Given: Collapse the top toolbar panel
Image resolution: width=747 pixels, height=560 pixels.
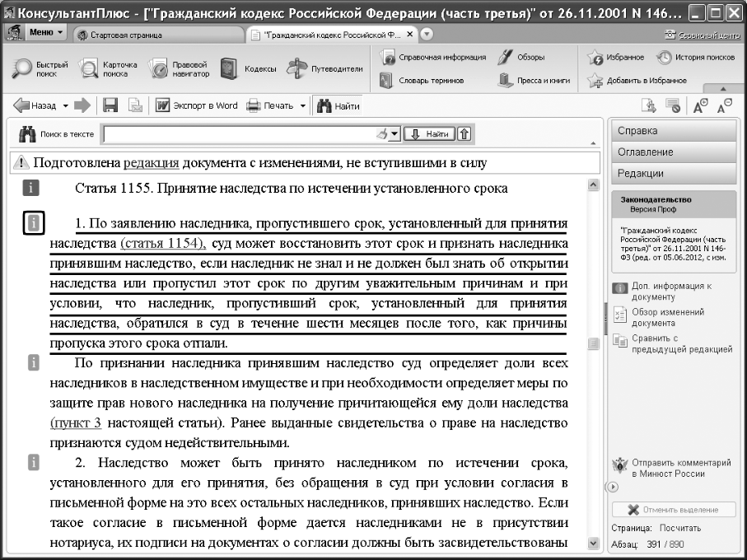Looking at the screenshot, I should 723,89.
